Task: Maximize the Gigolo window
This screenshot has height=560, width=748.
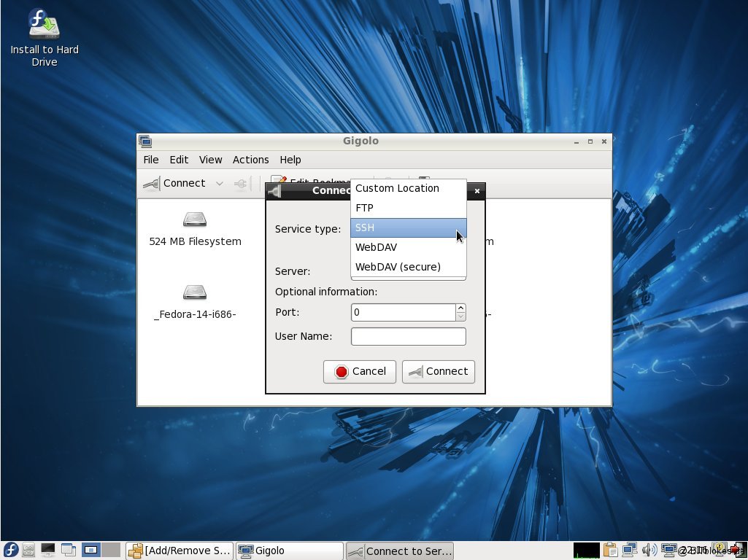Action: pyautogui.click(x=590, y=141)
